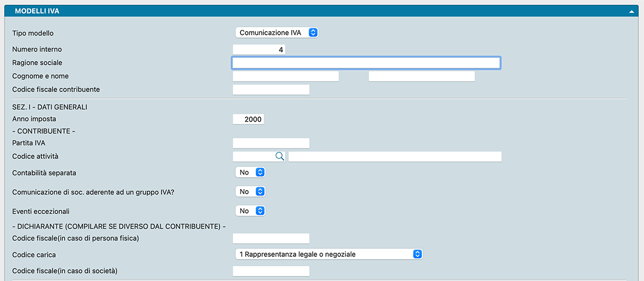
Task: Open the Contabilità separata dropdown
Action: (251, 172)
